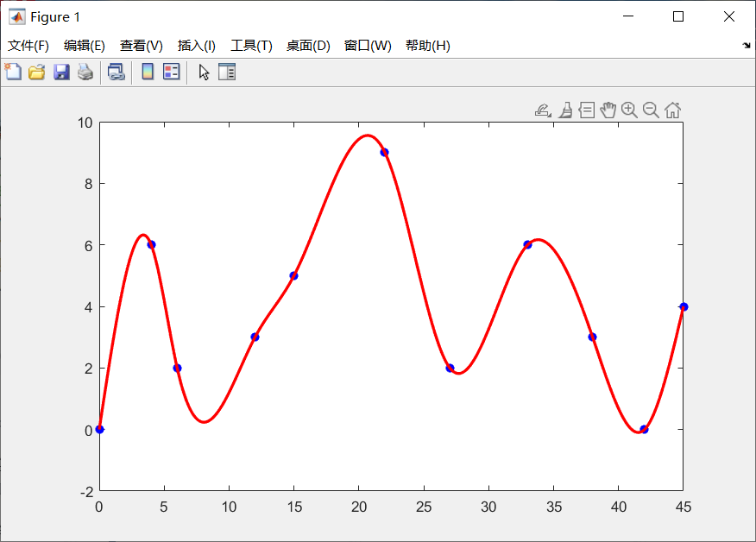Enable plot edit mode arrow

click(x=203, y=72)
